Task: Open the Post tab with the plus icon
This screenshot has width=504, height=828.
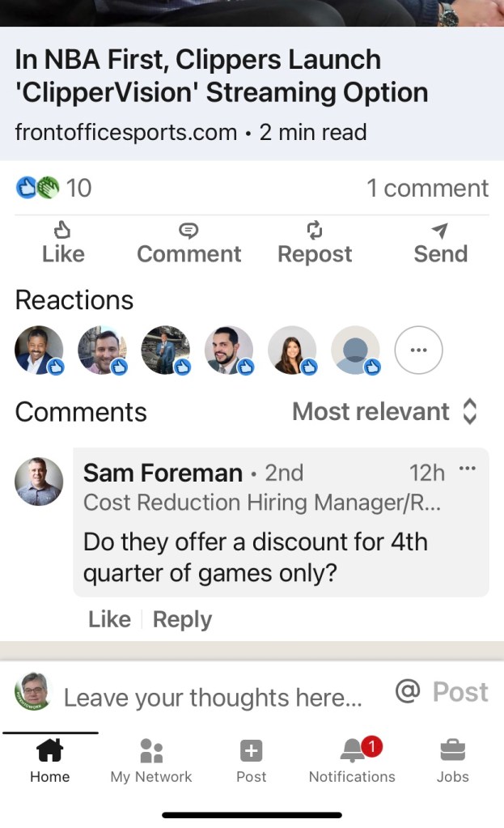Action: (x=252, y=751)
